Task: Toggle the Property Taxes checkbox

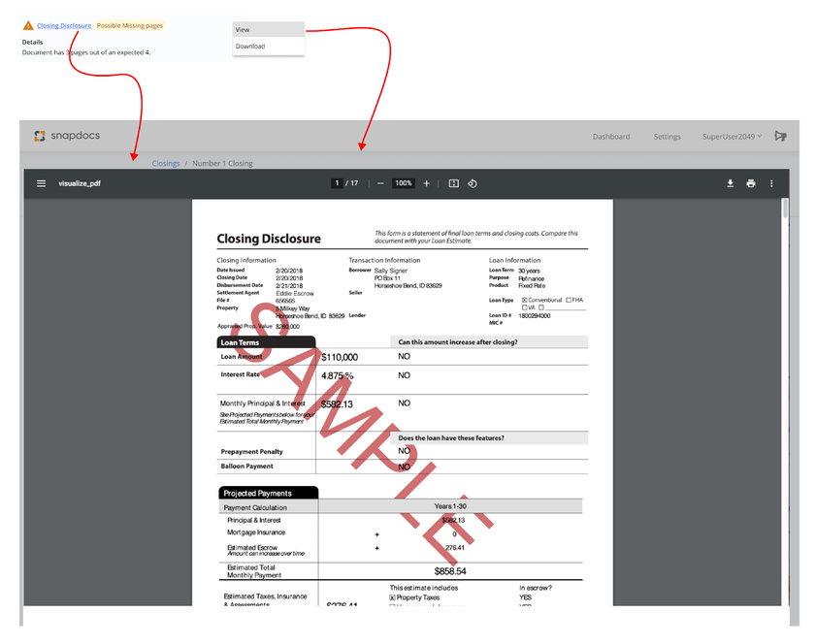Action: coord(392,597)
